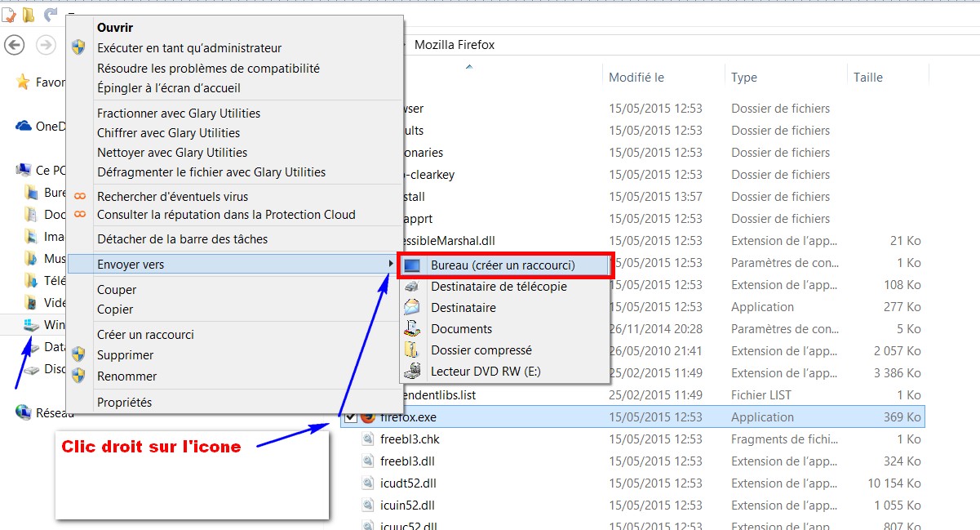Open the Bureau folder in navigation pane
980x530 pixels.
32,193
